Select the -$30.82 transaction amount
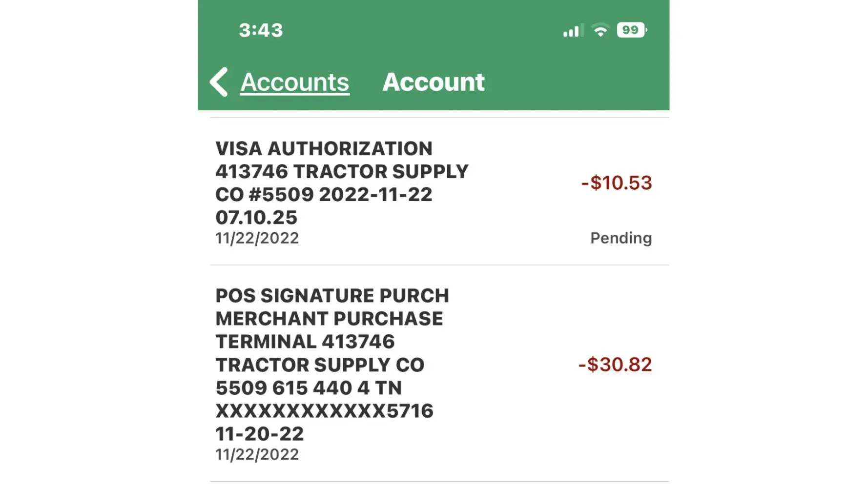This screenshot has height=488, width=868. coord(615,365)
